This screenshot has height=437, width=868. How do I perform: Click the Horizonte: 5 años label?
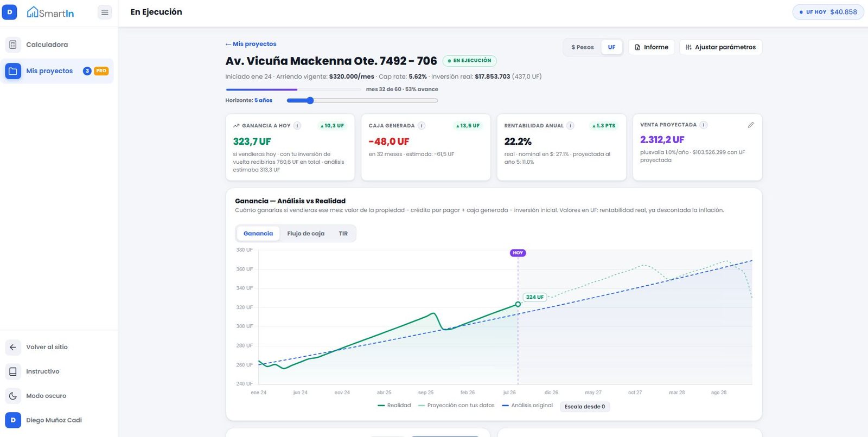click(x=249, y=100)
